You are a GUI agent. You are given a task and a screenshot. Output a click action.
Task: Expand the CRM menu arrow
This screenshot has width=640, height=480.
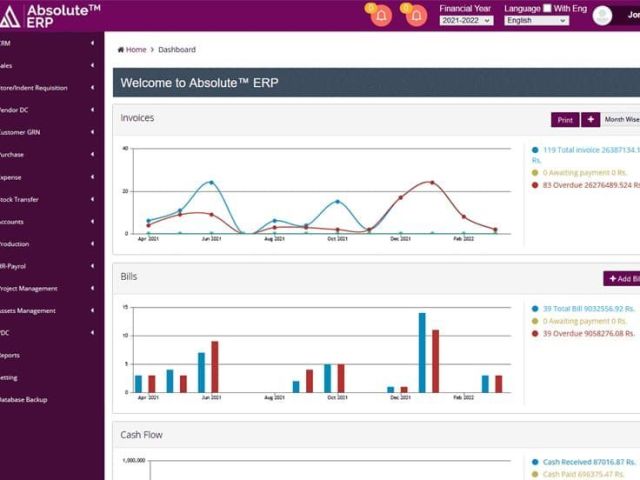coord(92,43)
